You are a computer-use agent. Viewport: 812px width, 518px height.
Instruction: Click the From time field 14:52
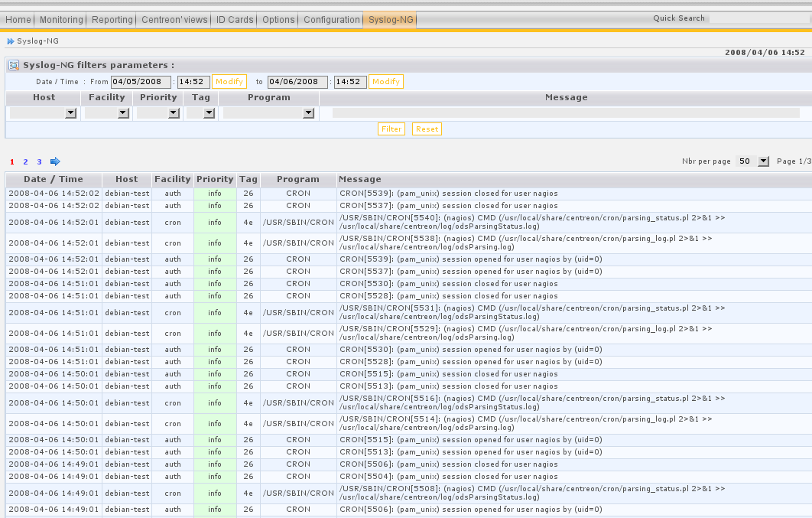click(193, 82)
